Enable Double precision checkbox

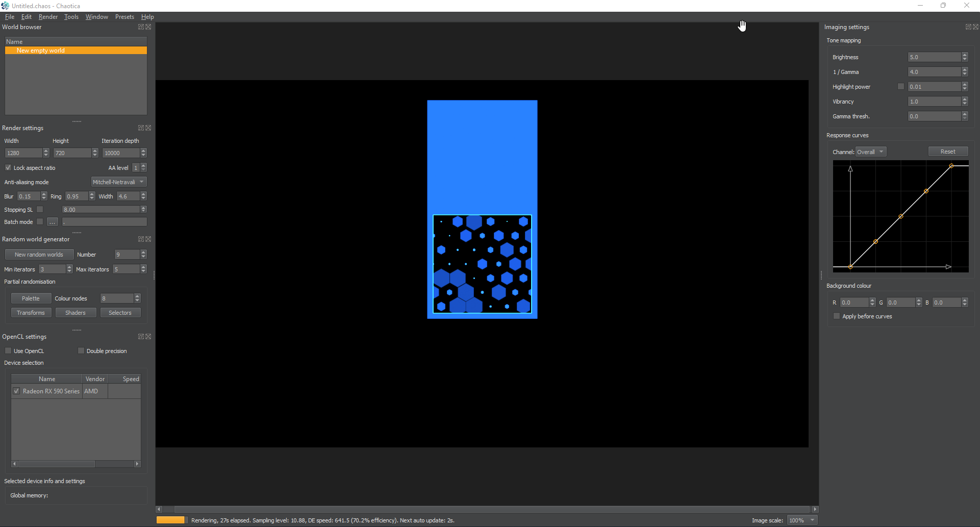click(81, 350)
